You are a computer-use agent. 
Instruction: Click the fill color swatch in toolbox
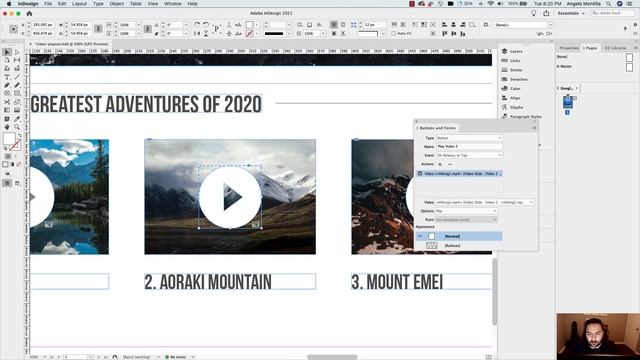point(9,138)
